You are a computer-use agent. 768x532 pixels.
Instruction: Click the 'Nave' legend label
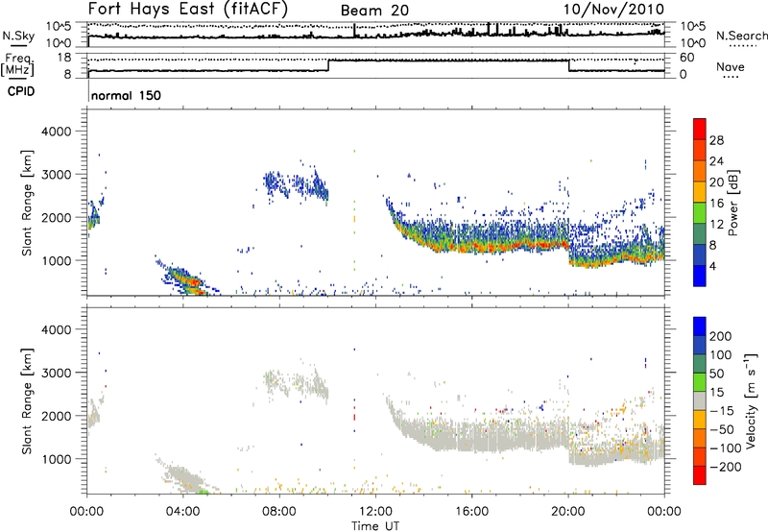731,67
